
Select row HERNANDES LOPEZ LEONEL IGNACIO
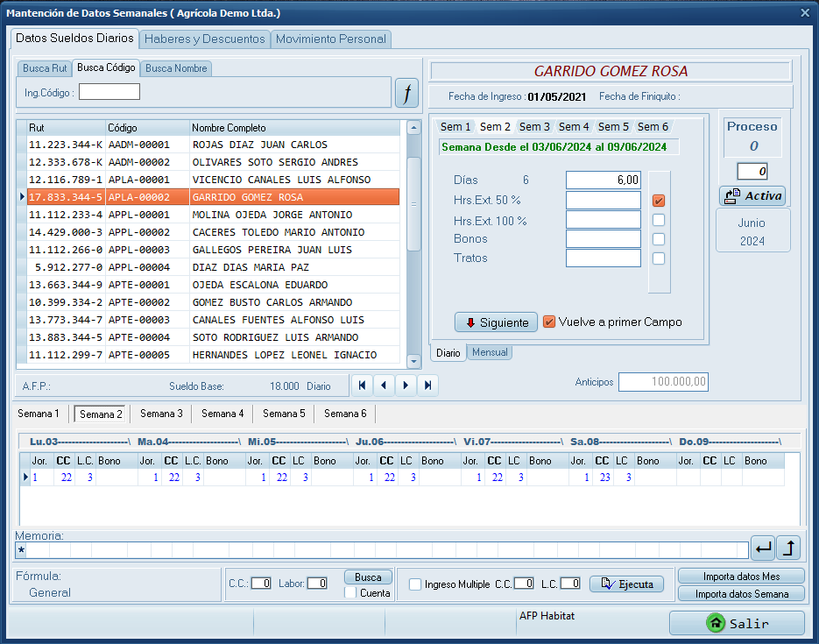[x=213, y=355]
